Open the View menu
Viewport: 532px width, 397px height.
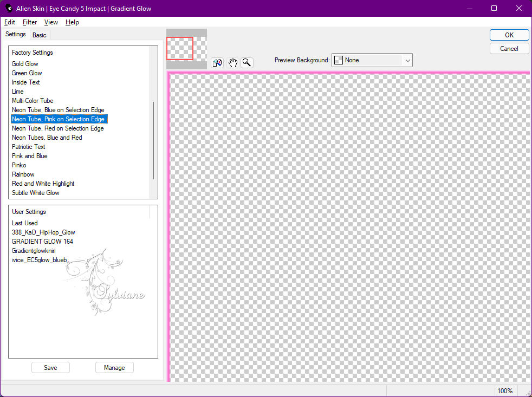(51, 22)
